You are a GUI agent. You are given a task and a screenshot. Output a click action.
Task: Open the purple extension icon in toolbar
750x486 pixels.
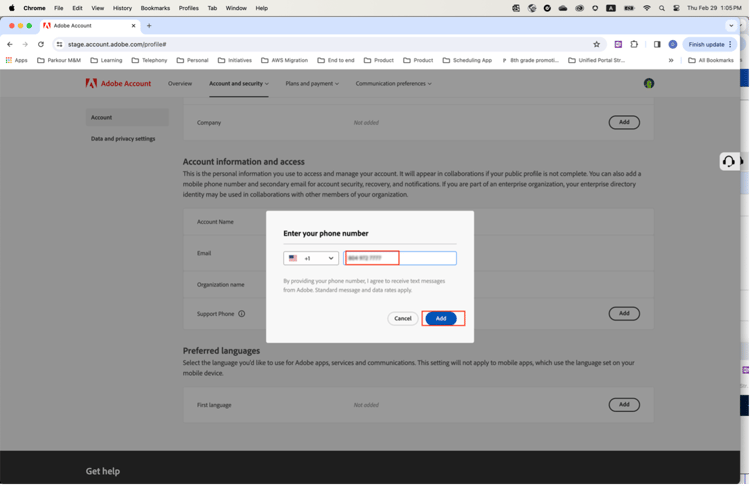click(618, 44)
